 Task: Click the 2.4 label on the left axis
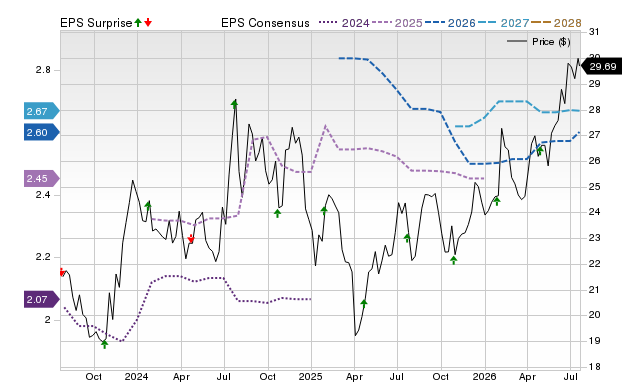click(x=43, y=195)
